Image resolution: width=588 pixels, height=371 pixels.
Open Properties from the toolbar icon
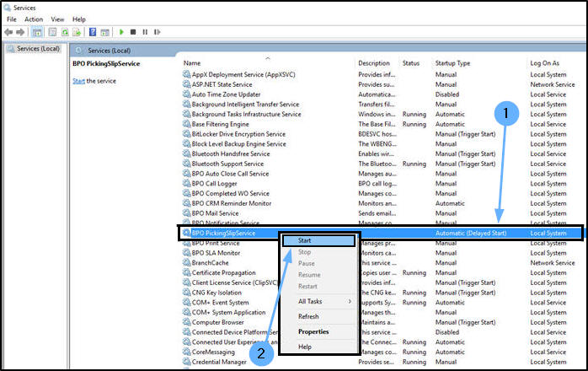coord(52,32)
